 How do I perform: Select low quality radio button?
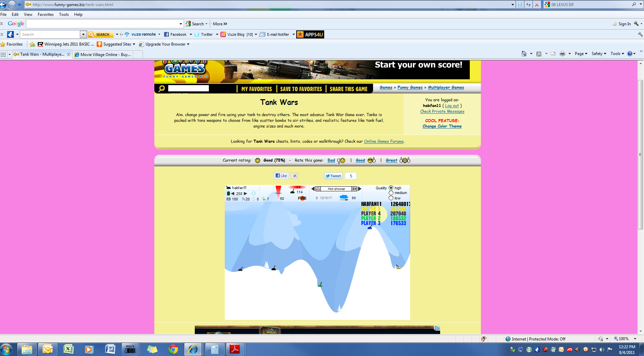[x=391, y=198]
